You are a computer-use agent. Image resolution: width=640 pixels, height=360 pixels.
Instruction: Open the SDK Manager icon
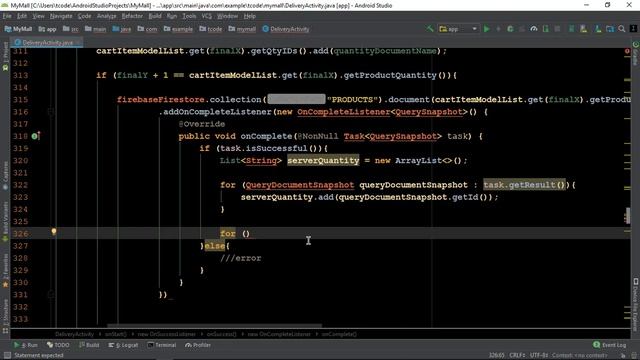[x=598, y=29]
